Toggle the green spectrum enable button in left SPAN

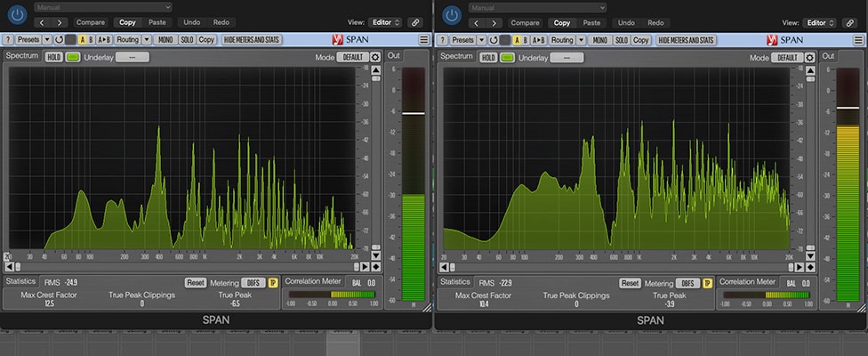pyautogui.click(x=73, y=57)
